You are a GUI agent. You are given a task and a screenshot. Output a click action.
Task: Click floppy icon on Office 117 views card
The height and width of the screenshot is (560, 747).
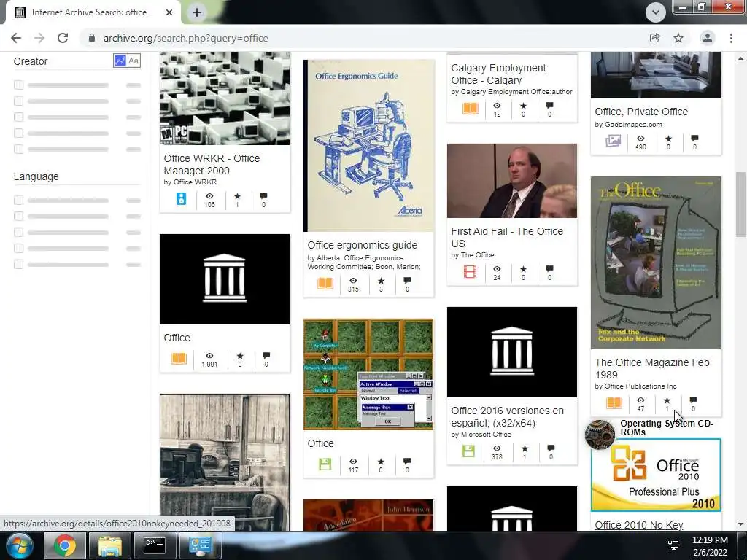[x=325, y=464]
